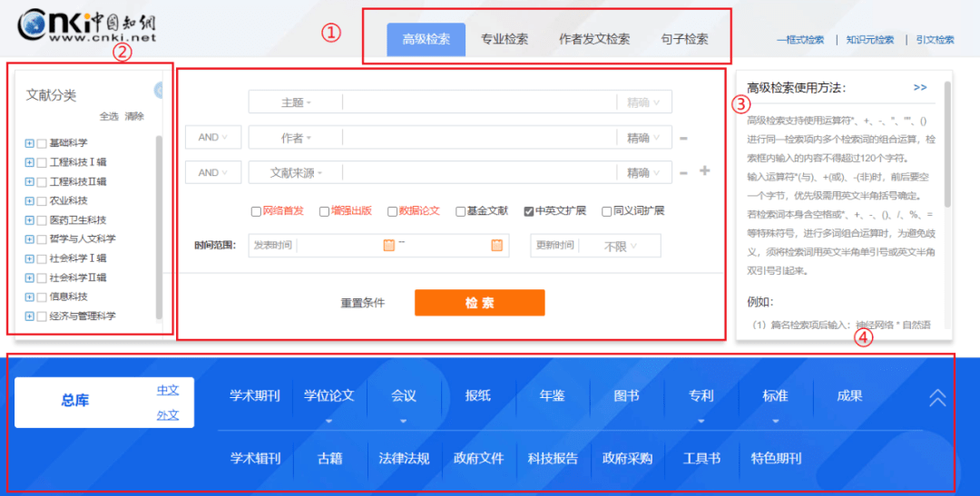The height and width of the screenshot is (496, 980).
Task: Enable the 网络首发 checkbox
Action: point(256,212)
